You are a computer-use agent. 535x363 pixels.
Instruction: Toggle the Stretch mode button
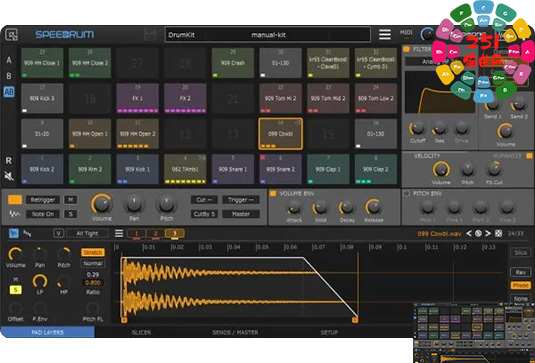(93, 252)
